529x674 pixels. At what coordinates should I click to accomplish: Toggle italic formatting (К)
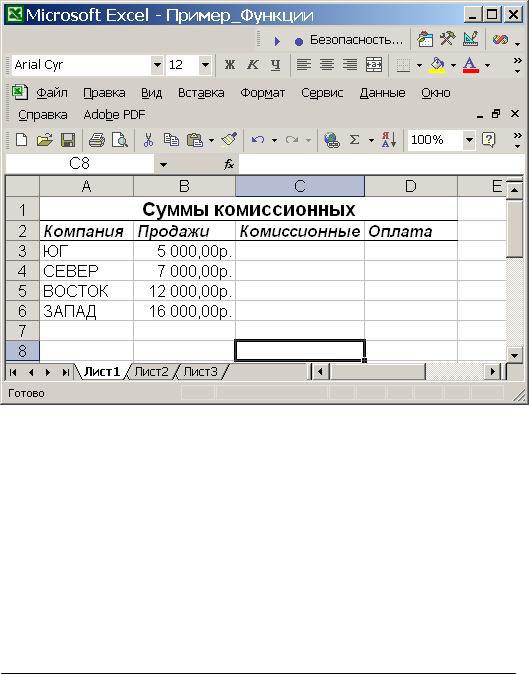pyautogui.click(x=253, y=65)
